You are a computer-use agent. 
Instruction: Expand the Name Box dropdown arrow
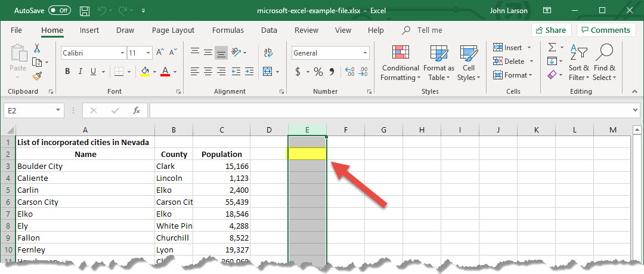point(58,110)
